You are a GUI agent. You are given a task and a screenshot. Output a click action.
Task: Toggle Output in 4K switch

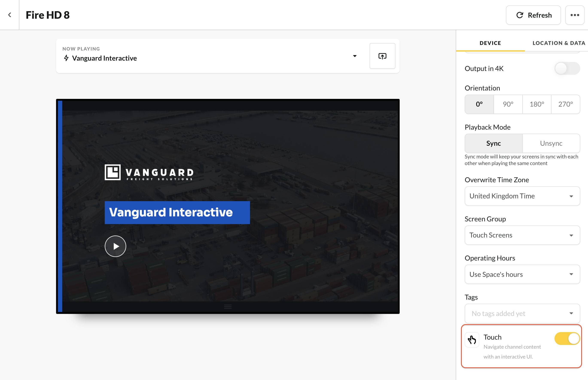point(567,68)
